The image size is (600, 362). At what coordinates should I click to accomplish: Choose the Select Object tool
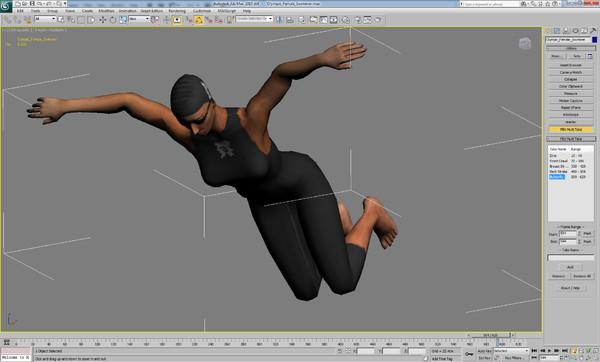point(61,20)
